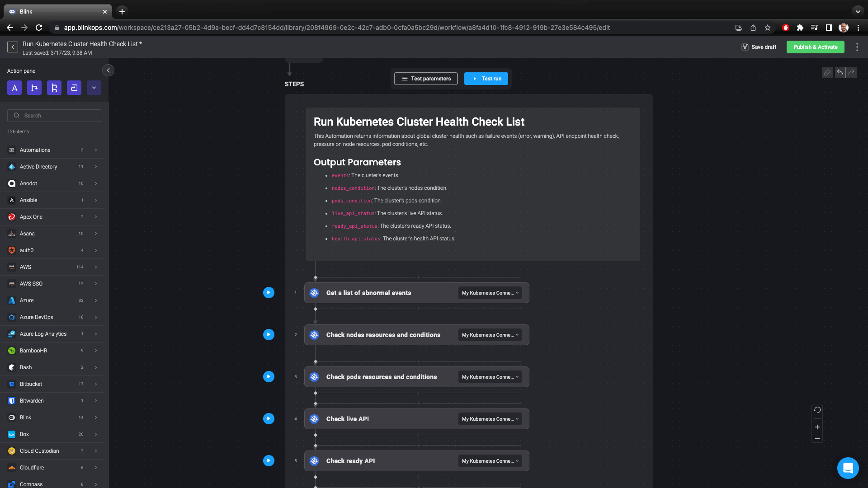Select the Action (A) tool in the Action panel
The width and height of the screenshot is (868, 488).
(x=14, y=88)
